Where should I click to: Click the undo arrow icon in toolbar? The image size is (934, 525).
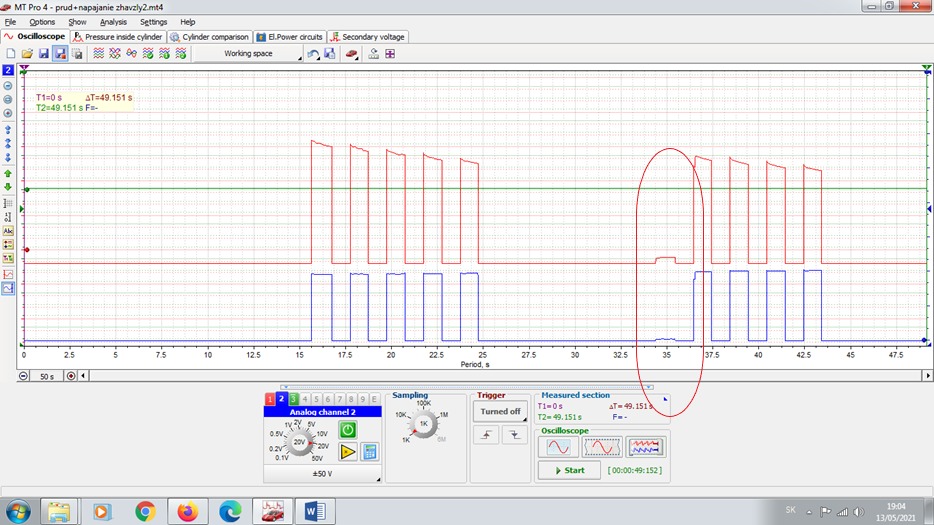click(313, 53)
